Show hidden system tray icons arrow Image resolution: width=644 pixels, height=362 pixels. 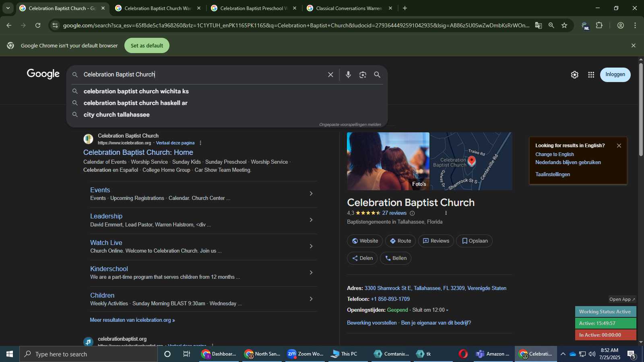click(x=563, y=354)
